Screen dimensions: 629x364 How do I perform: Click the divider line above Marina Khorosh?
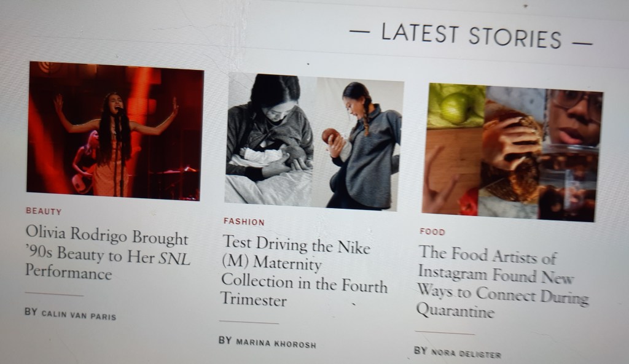click(249, 322)
